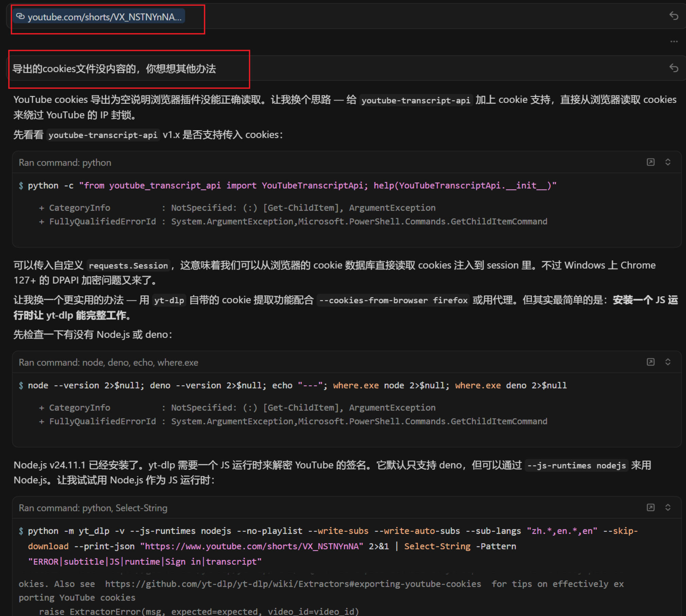Open the three-dot more options menu
This screenshot has height=616, width=686.
(x=674, y=41)
